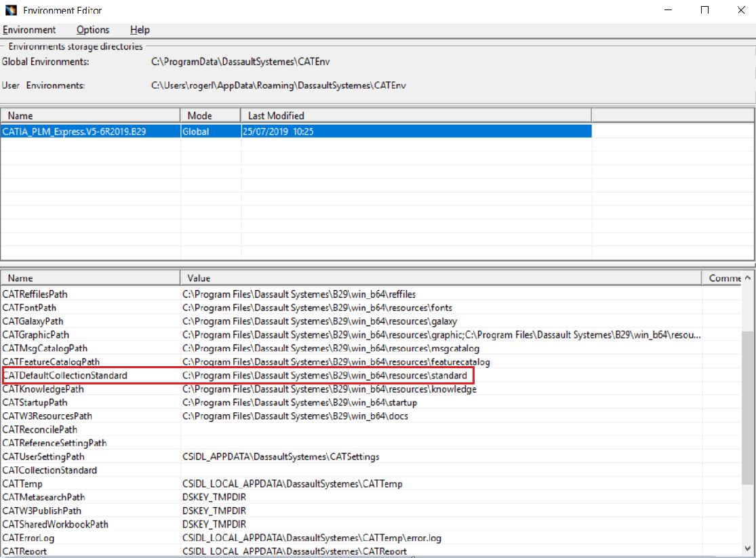Minimize the Environment Editor window
Image resolution: width=756 pixels, height=558 pixels.
[669, 9]
